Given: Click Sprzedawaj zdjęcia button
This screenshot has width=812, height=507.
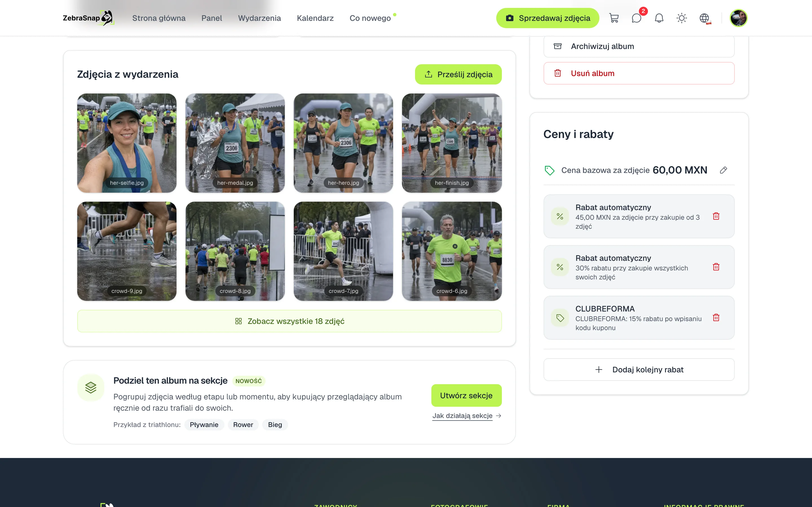Looking at the screenshot, I should [x=548, y=18].
